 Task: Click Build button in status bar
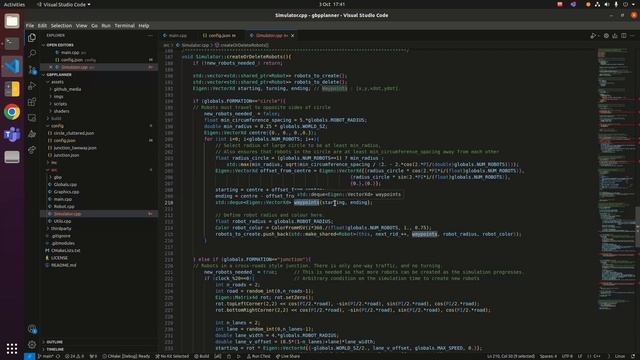click(x=202, y=356)
